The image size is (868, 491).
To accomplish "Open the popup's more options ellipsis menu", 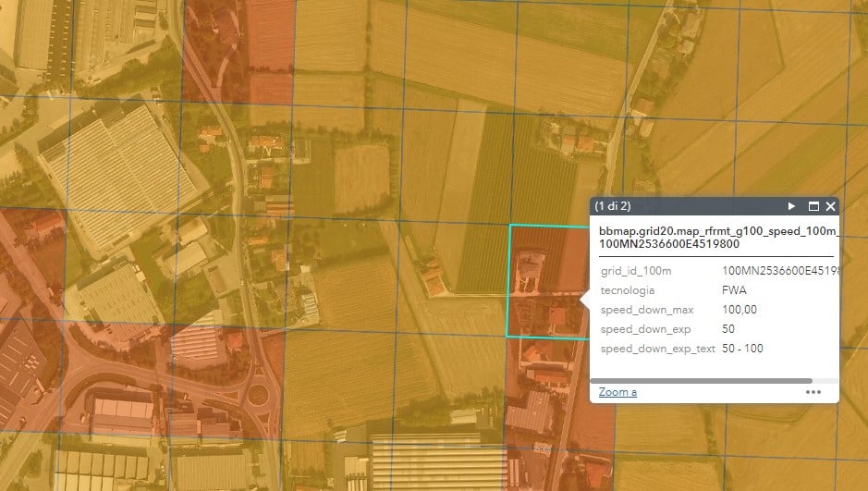I will click(813, 392).
